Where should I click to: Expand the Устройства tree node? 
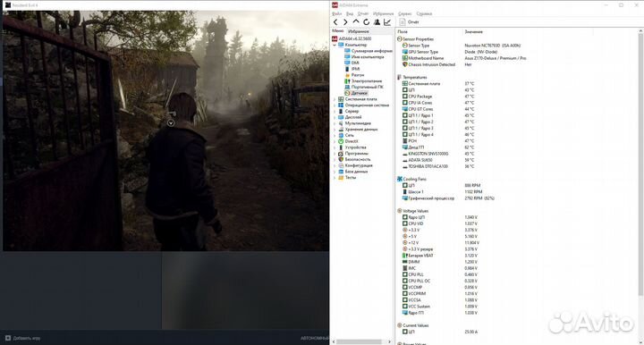coord(335,147)
